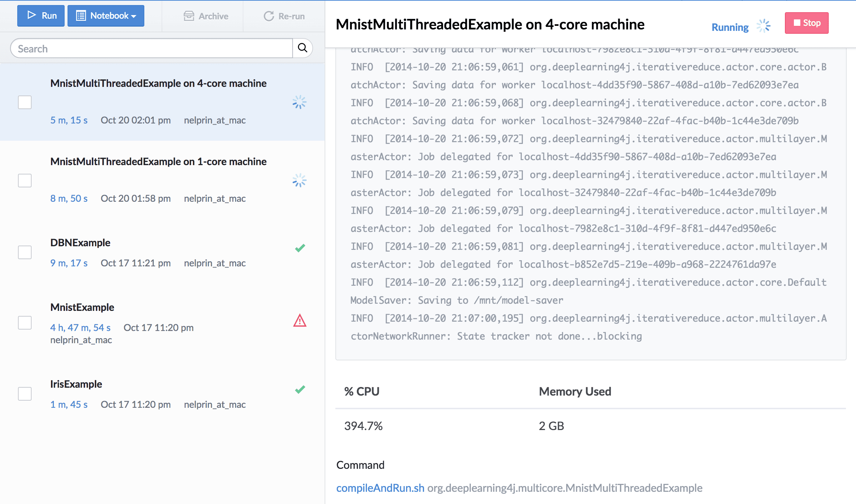Screen dimensions: 856x504
Task: Click the job title heading in detail pane
Action: 490,24
